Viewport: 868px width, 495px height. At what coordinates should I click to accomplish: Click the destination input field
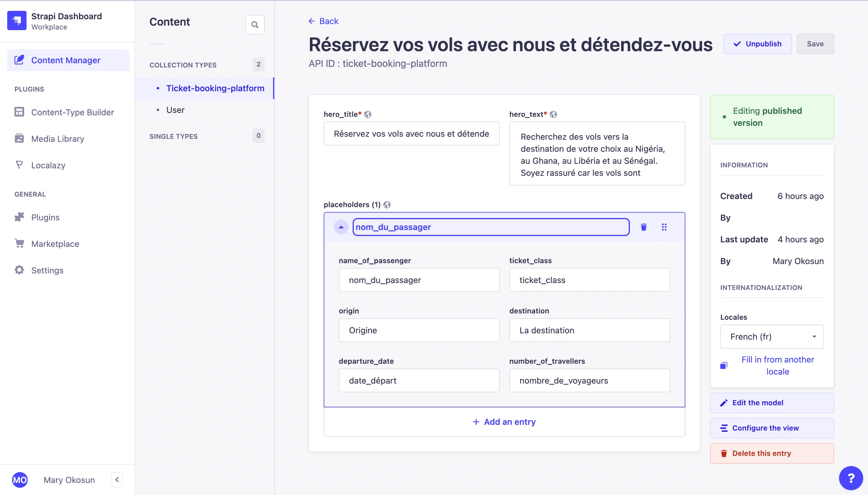589,330
